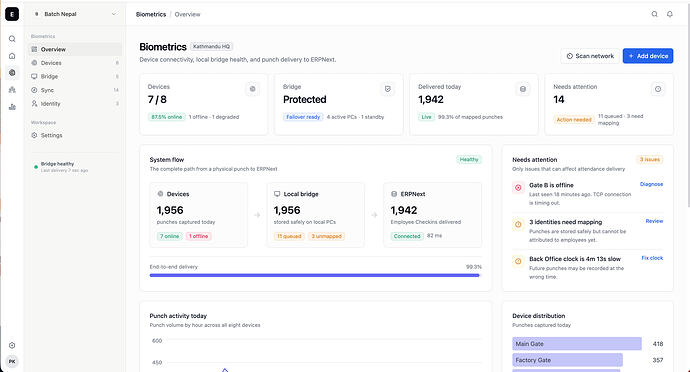Click the Device distribution heading
Screen dimensions: 690x372
point(539,316)
